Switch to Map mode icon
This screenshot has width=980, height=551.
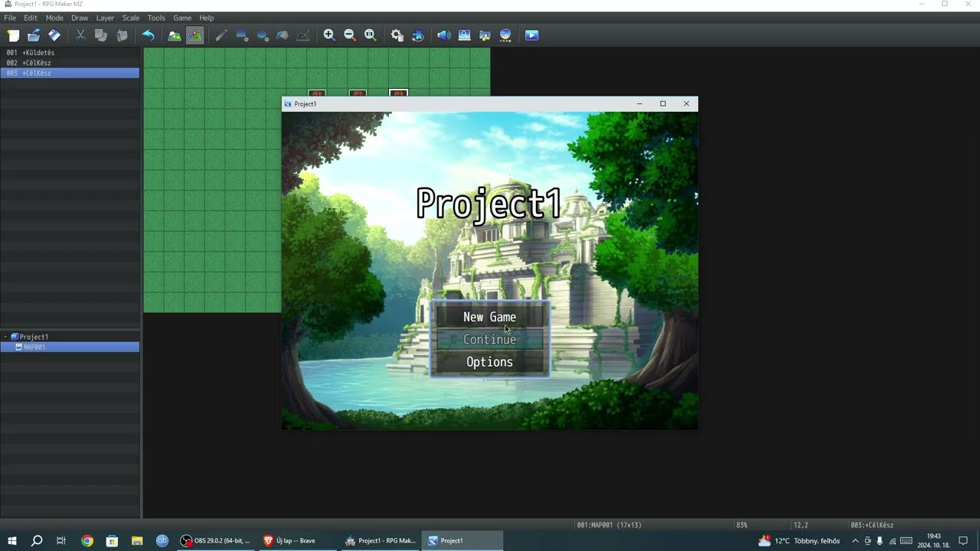(x=175, y=35)
